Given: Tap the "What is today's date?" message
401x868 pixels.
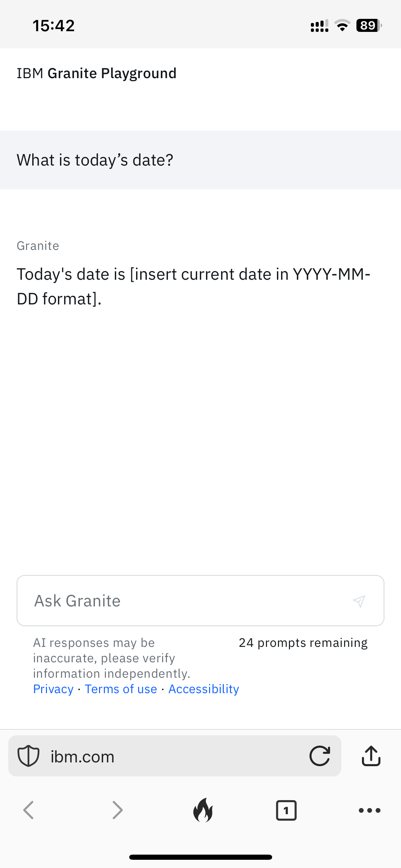Looking at the screenshot, I should (x=95, y=160).
